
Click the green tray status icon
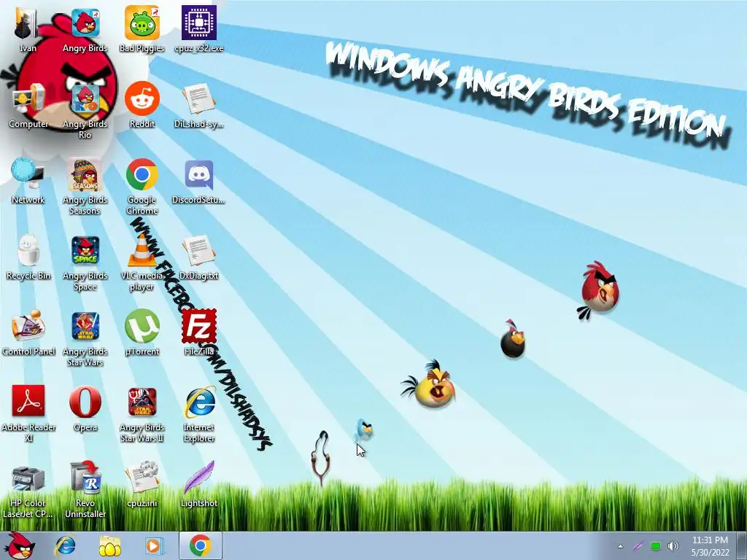click(x=656, y=546)
